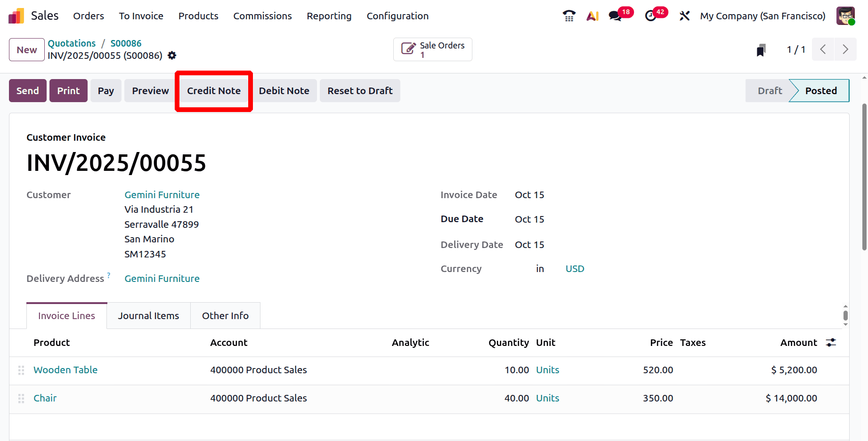This screenshot has width=868, height=441.
Task: View the 42 scheduled activities
Action: pos(651,16)
